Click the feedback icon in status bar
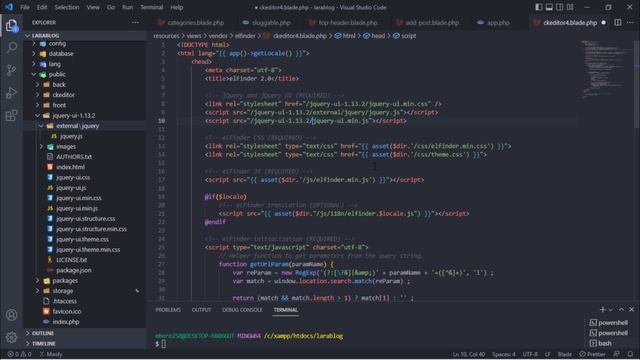The width and height of the screenshot is (640, 360). point(617,354)
